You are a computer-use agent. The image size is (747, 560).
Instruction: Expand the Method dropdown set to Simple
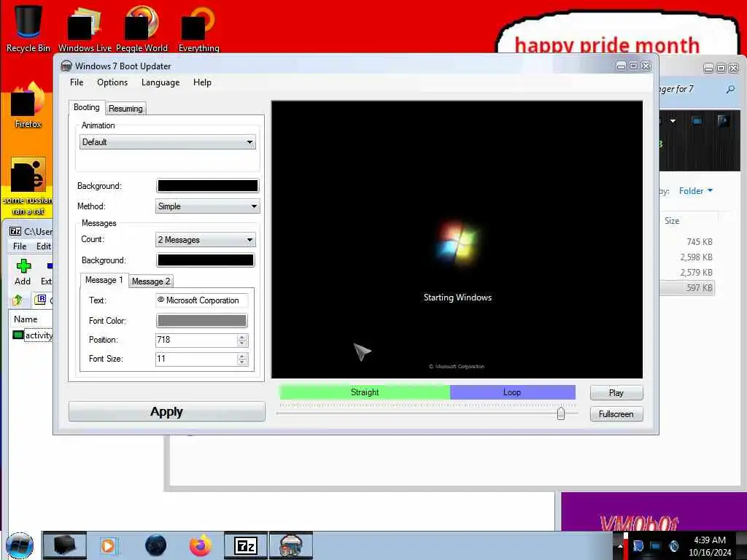208,206
